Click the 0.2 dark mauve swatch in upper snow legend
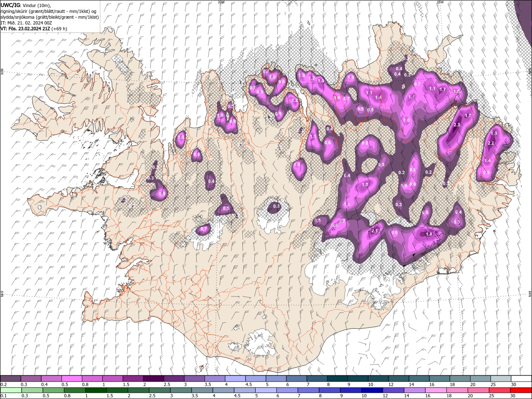 pyautogui.click(x=10, y=379)
